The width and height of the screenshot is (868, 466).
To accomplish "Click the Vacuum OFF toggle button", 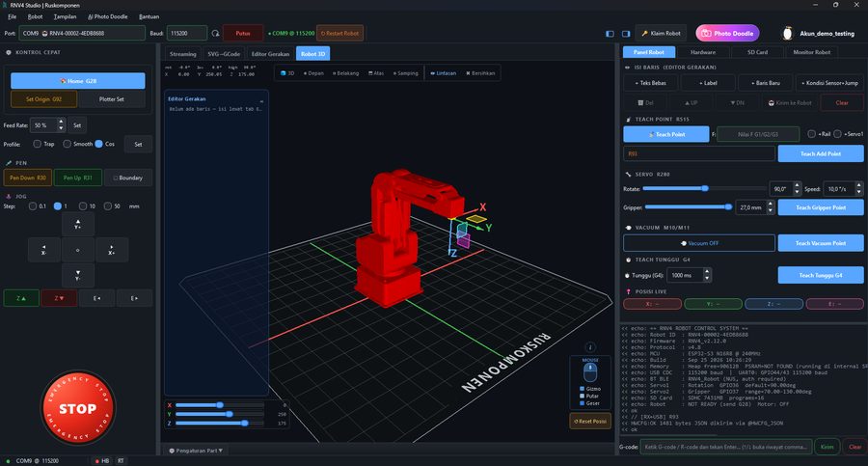I will [699, 243].
